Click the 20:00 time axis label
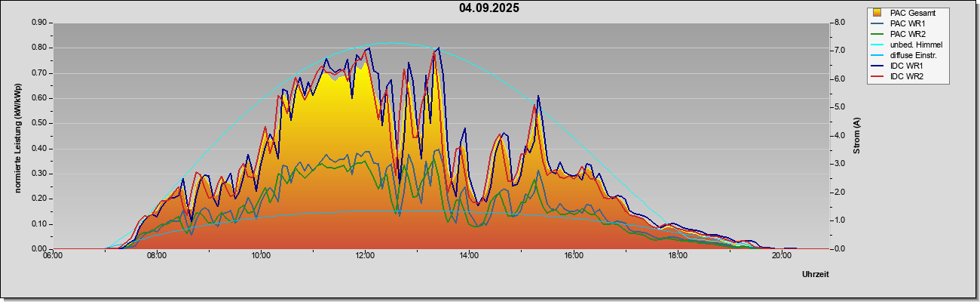980x302 pixels. [782, 255]
